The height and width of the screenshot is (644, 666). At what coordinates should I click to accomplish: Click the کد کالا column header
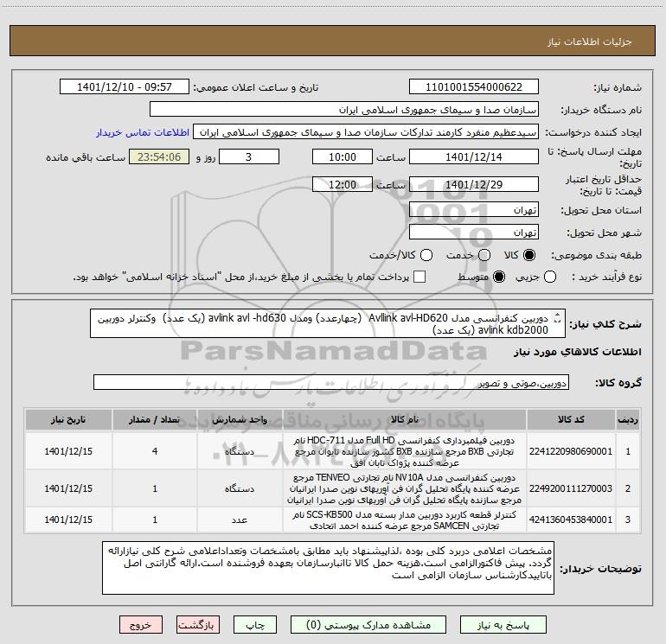pos(571,420)
